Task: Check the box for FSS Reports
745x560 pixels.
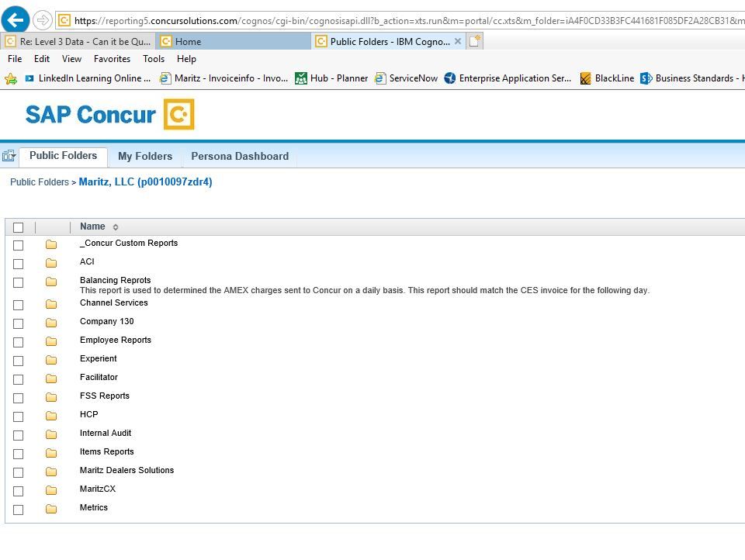Action: (x=18, y=398)
